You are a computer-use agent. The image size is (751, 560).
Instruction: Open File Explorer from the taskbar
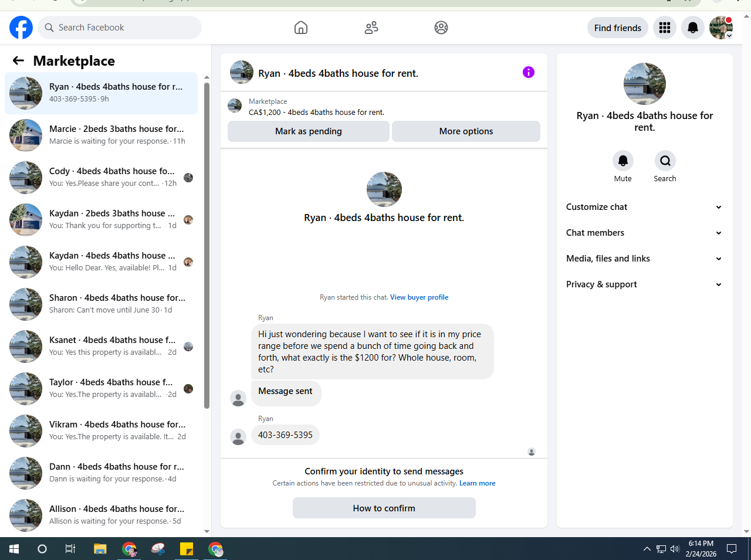pos(100,549)
